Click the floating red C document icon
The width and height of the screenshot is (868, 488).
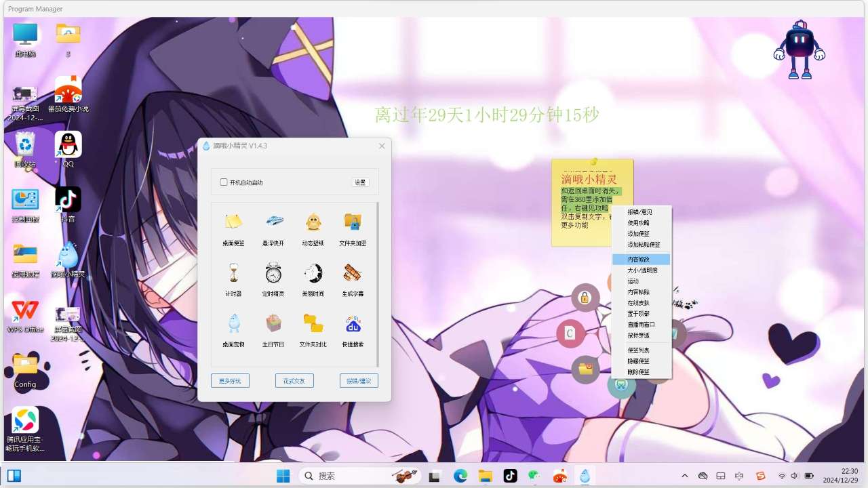tap(570, 333)
